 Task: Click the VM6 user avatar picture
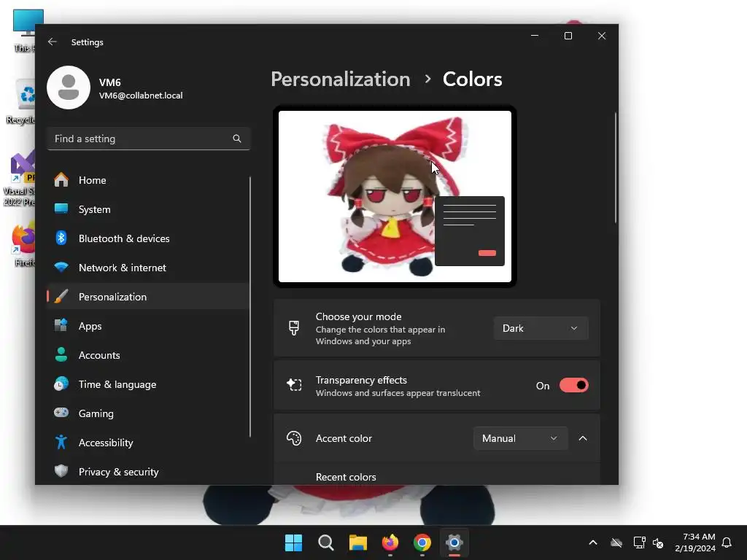point(69,87)
